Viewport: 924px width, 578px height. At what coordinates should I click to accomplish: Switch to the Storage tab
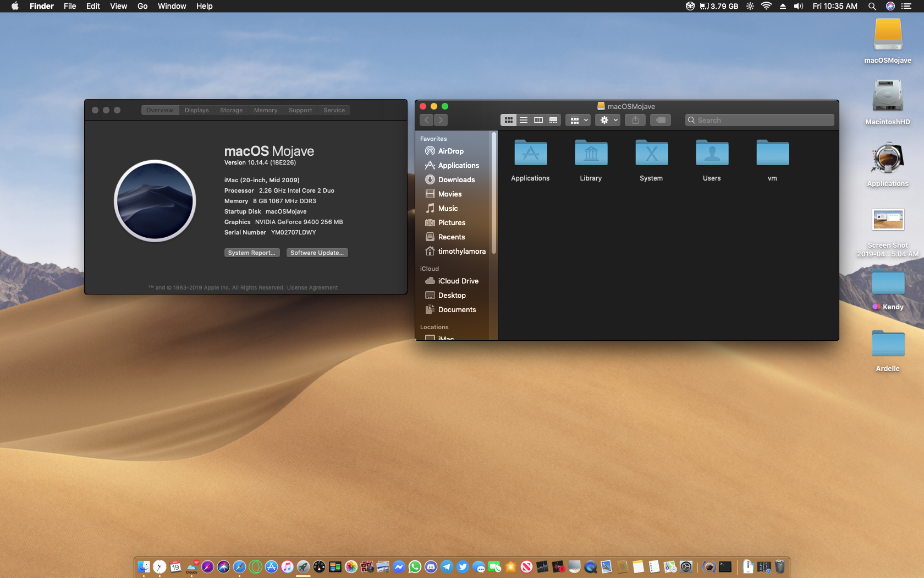point(231,110)
